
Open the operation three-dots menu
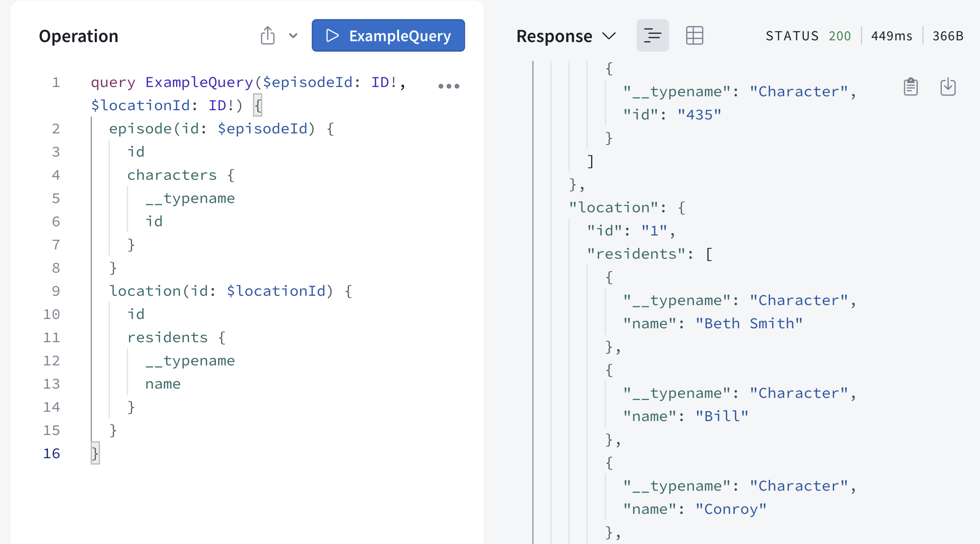(449, 86)
